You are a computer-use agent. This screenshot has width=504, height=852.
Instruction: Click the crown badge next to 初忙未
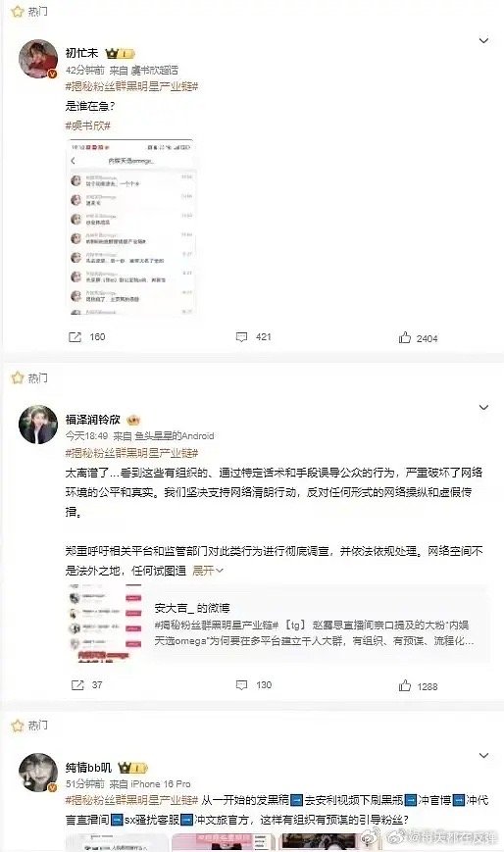(x=121, y=53)
